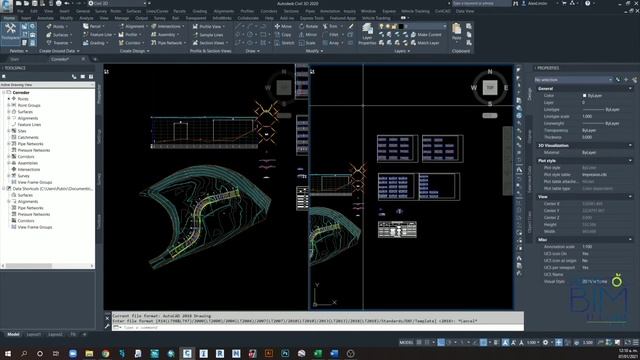
Task: Open the Surfaces menu in menu bar
Action: (x=133, y=11)
